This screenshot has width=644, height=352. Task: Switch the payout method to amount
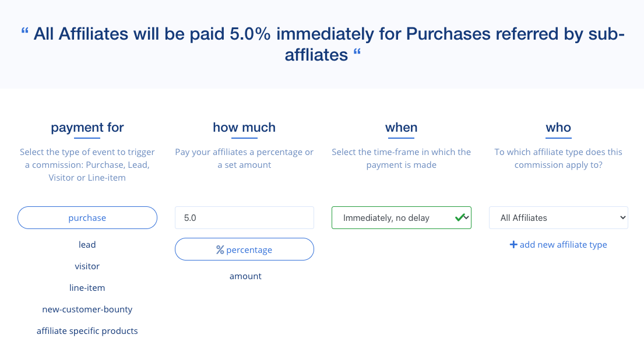click(245, 276)
